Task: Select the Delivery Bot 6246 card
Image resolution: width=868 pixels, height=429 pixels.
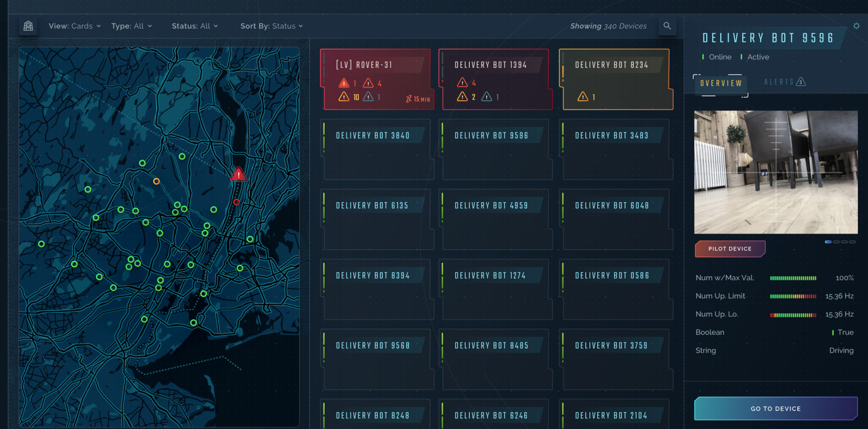Action: [x=495, y=414]
